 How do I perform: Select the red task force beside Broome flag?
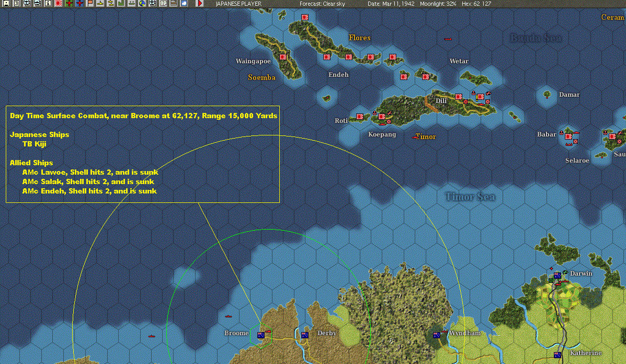point(268,331)
